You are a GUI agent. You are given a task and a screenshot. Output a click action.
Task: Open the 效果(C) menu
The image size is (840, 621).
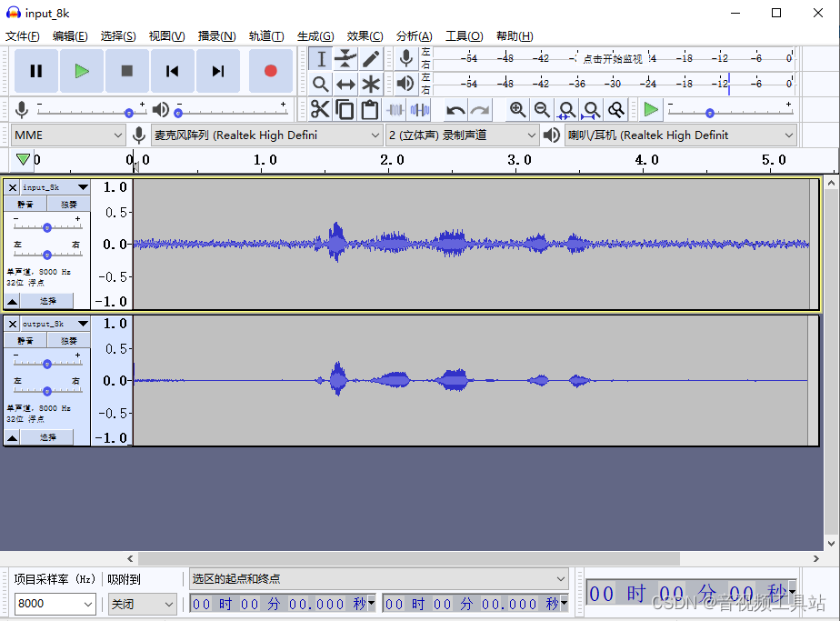[x=365, y=36]
